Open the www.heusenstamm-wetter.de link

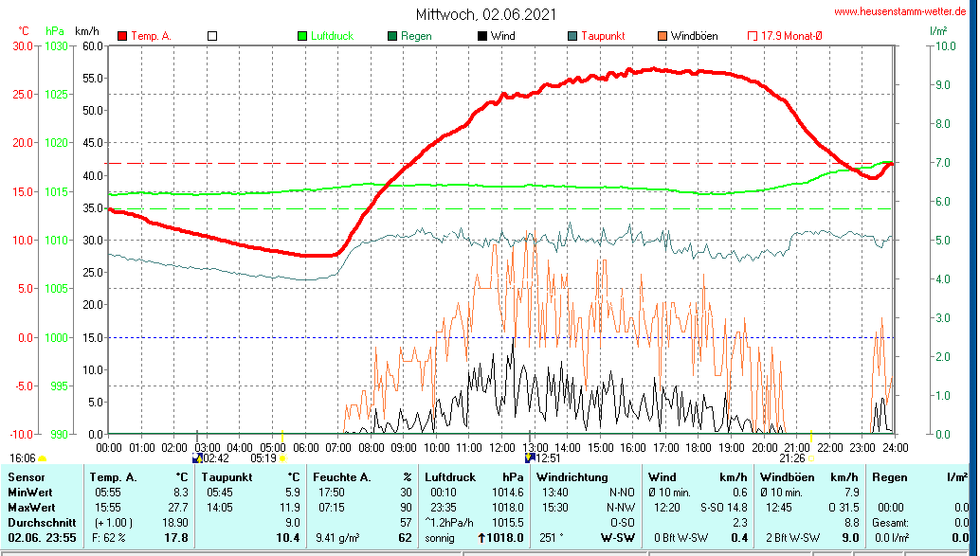click(900, 11)
